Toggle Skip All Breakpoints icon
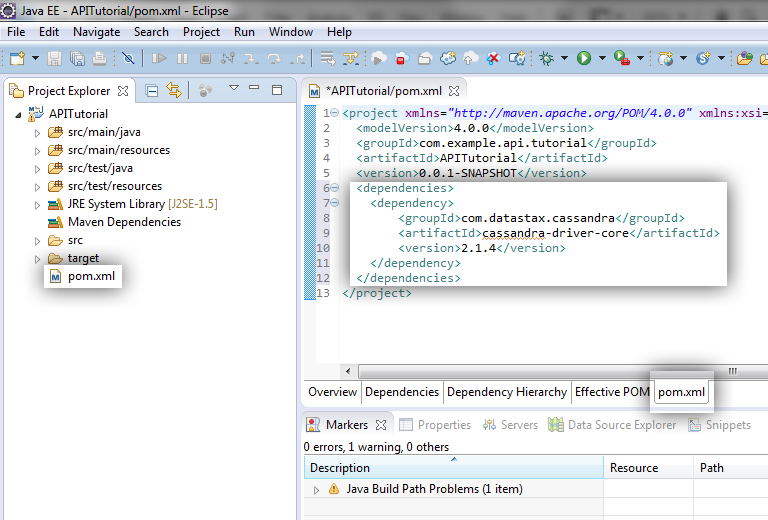Screen dimensions: 768x520 128,58
